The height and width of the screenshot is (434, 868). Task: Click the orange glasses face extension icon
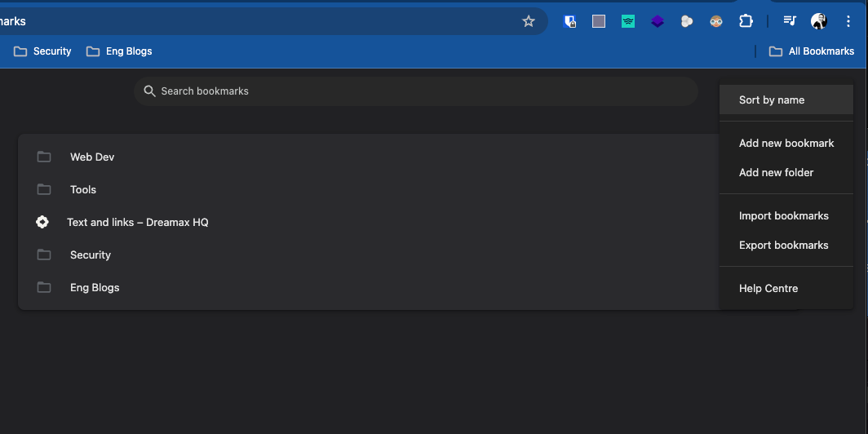pyautogui.click(x=716, y=21)
